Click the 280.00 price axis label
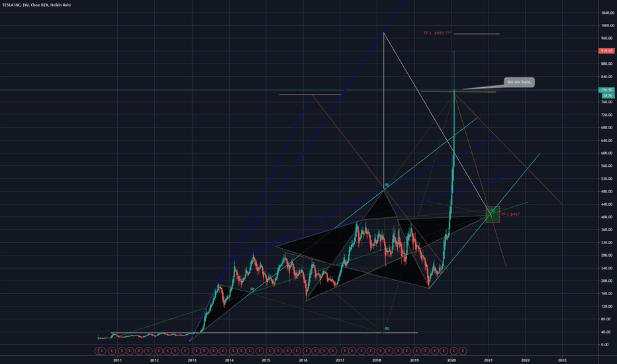Viewport: 617px width, 364px height. click(607, 255)
